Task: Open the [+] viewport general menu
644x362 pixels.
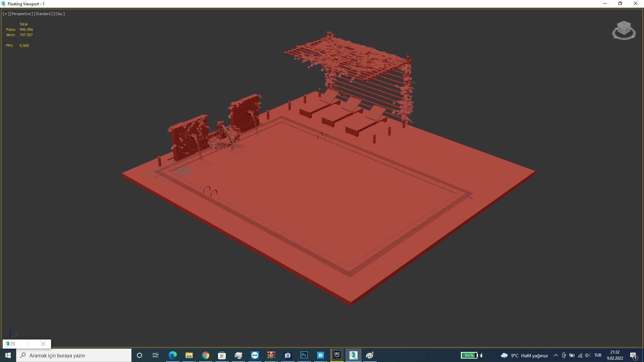Action: click(x=6, y=14)
